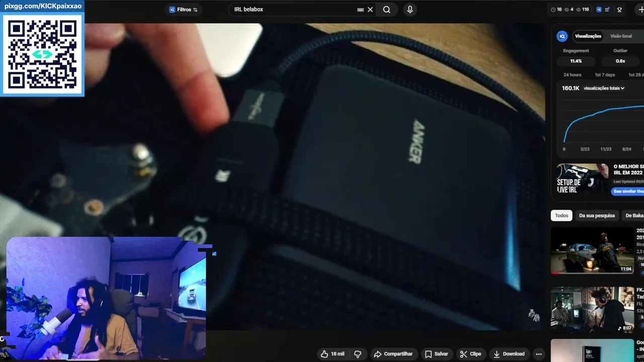Select the Da sua pesquisa chip
Screen dimensions: 644x362
597,215
